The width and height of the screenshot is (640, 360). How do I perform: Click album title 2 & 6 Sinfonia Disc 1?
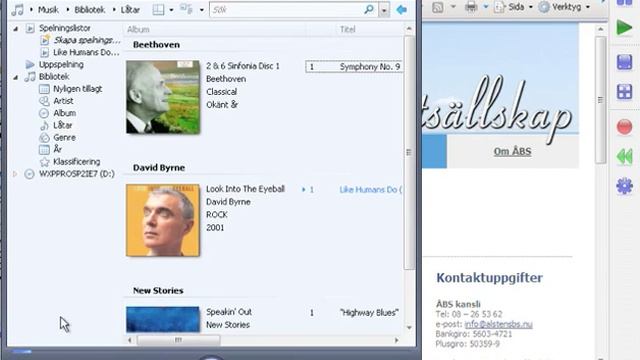[x=243, y=66]
